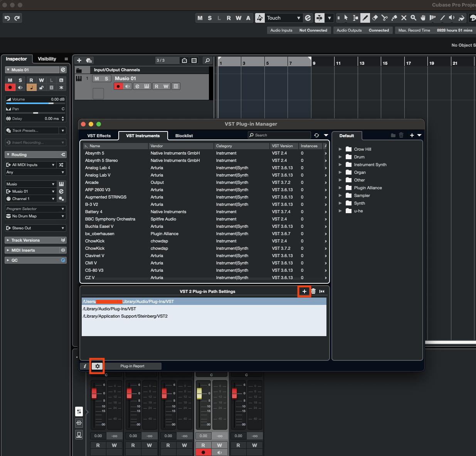The image size is (476, 456).
Task: Toggle global Solo S in top toolbar
Action: 210,18
